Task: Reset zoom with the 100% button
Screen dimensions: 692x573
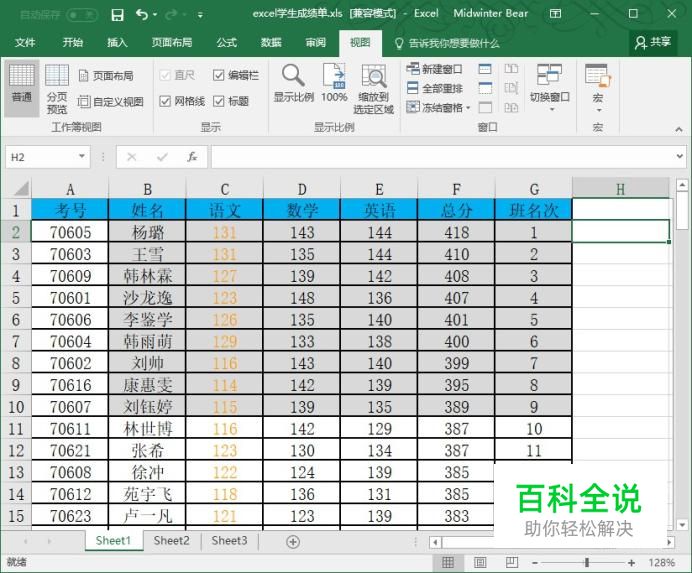Action: [x=334, y=83]
